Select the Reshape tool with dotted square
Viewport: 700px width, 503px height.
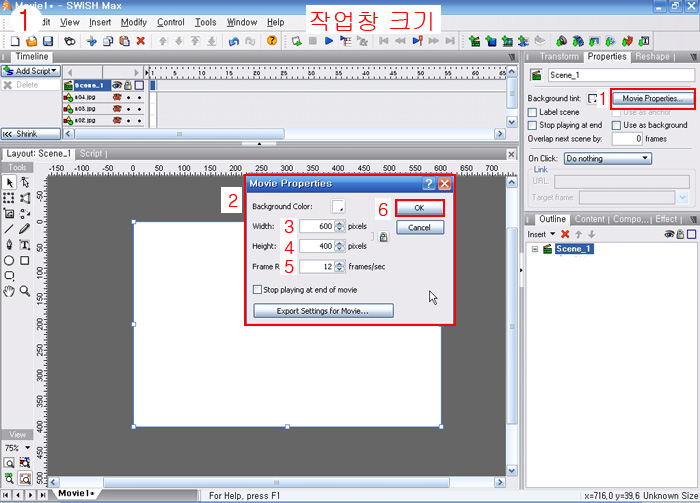(x=8, y=198)
